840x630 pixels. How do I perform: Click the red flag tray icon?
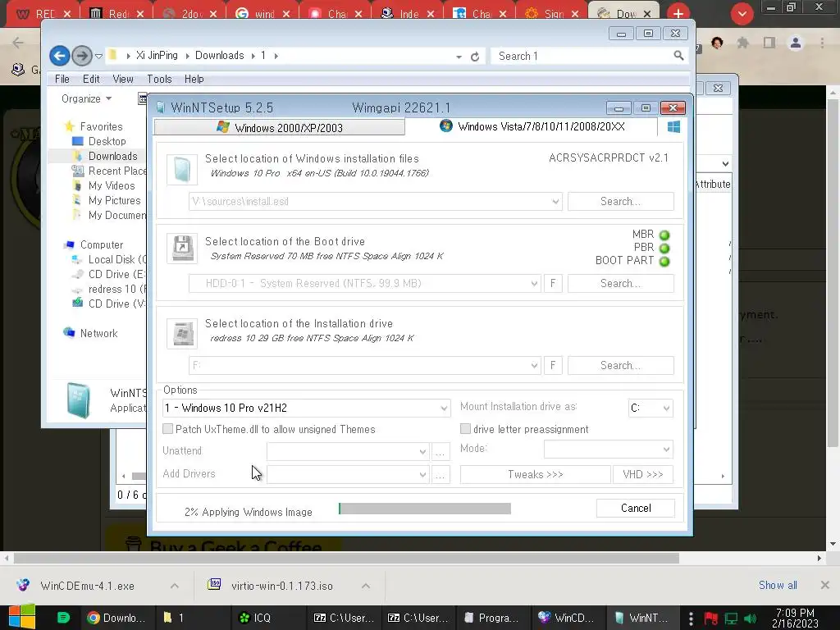tap(711, 619)
